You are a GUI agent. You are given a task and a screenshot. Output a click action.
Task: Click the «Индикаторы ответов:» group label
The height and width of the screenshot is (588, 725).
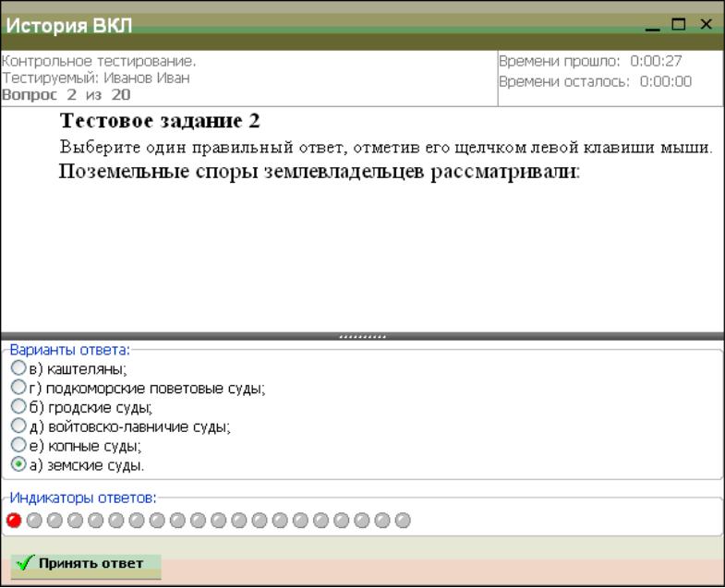tap(83, 498)
